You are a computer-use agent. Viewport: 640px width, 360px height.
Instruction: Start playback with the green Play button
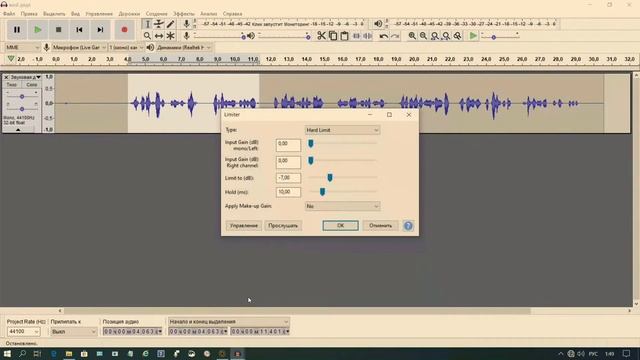[x=38, y=30]
